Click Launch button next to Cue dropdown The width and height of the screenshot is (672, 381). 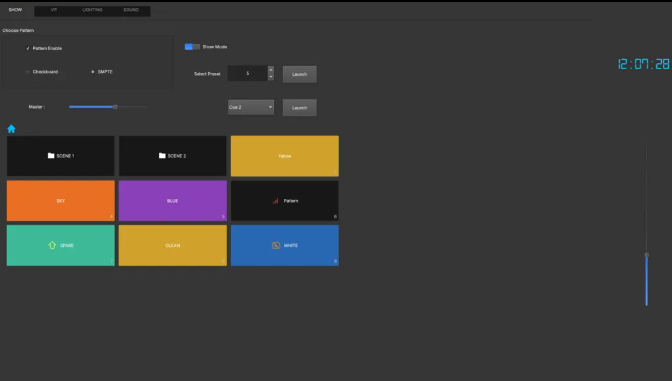300,108
